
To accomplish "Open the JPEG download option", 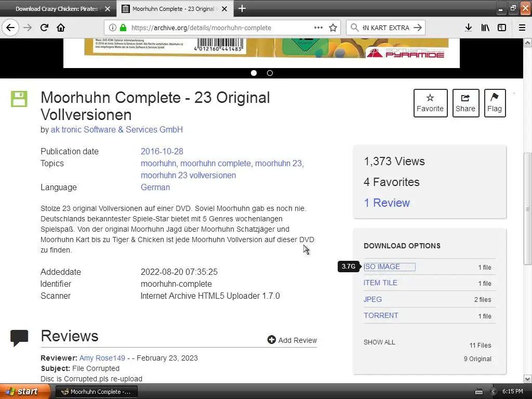I will click(x=373, y=299).
